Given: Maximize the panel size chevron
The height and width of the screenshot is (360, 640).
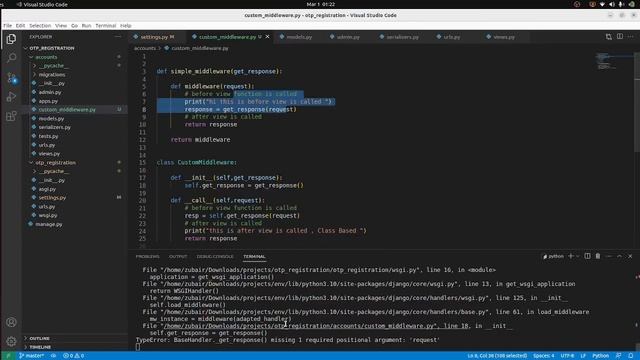Looking at the screenshot, I should click(x=619, y=256).
